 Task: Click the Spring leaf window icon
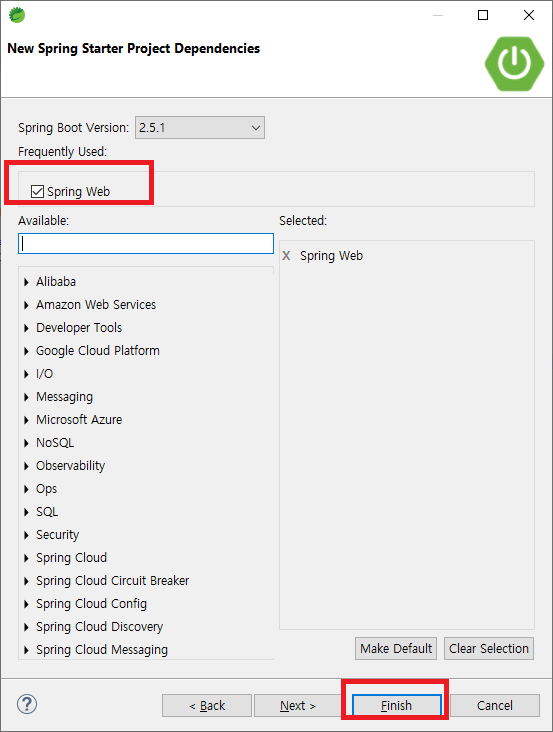pos(17,15)
